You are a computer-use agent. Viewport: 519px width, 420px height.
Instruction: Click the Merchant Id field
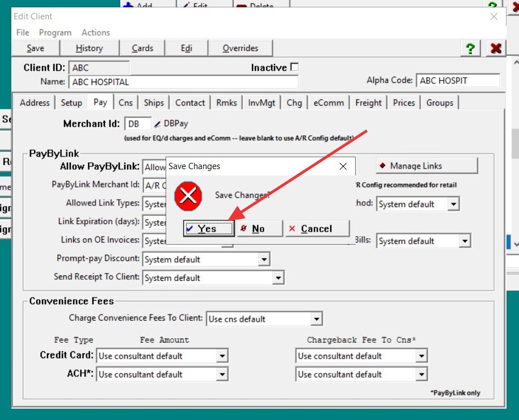pos(138,124)
